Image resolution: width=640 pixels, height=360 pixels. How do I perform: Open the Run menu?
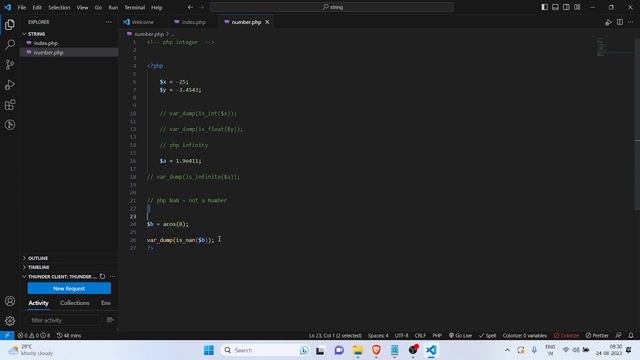[x=113, y=7]
